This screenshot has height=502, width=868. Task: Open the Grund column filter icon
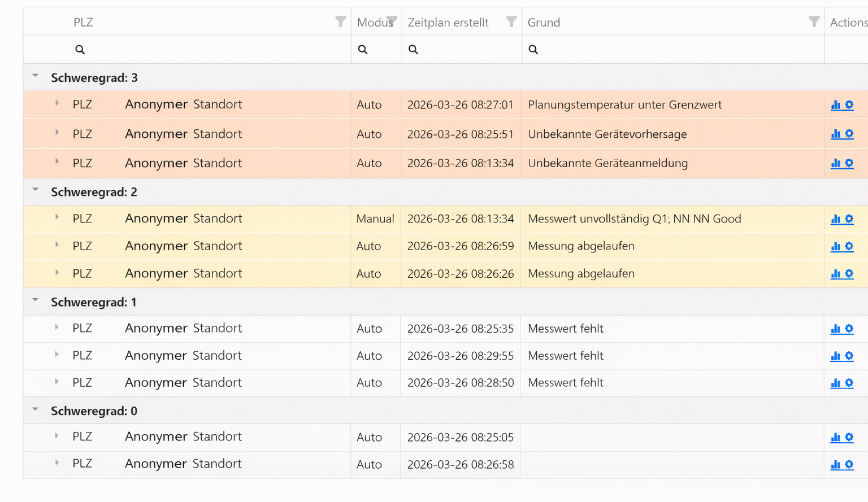[814, 21]
